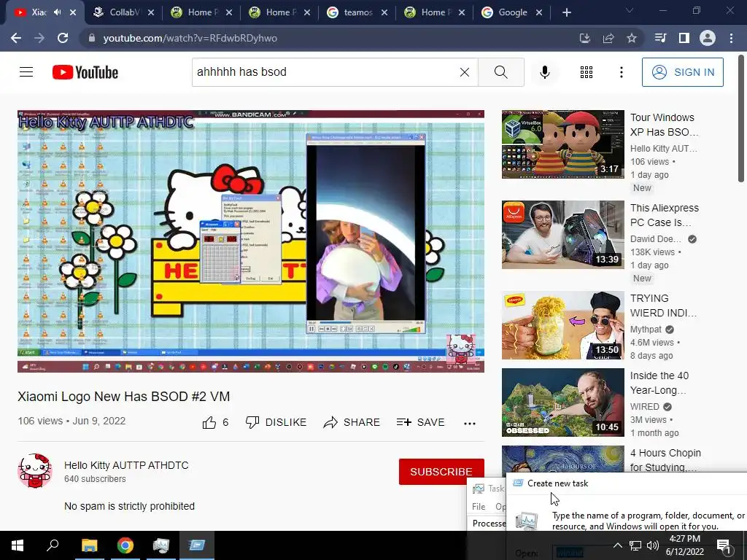The image size is (747, 560).
Task: Clear the search text with the X
Action: click(x=465, y=72)
